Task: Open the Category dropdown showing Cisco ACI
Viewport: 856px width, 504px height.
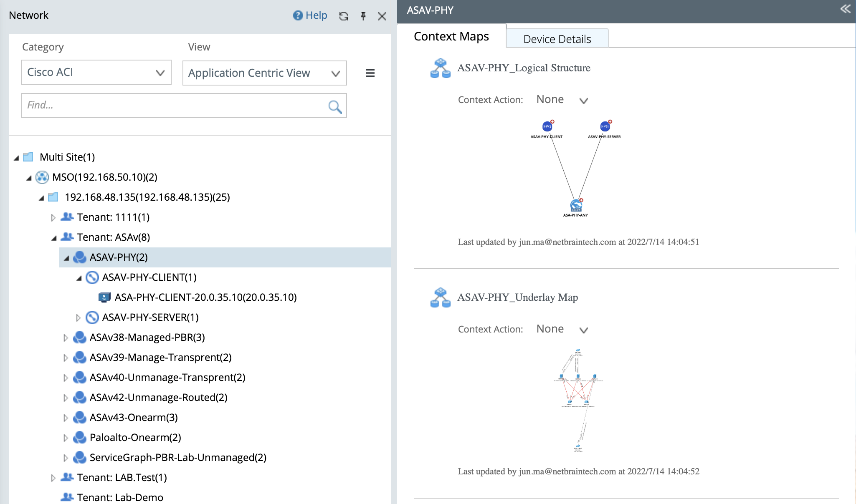Action: coord(96,72)
